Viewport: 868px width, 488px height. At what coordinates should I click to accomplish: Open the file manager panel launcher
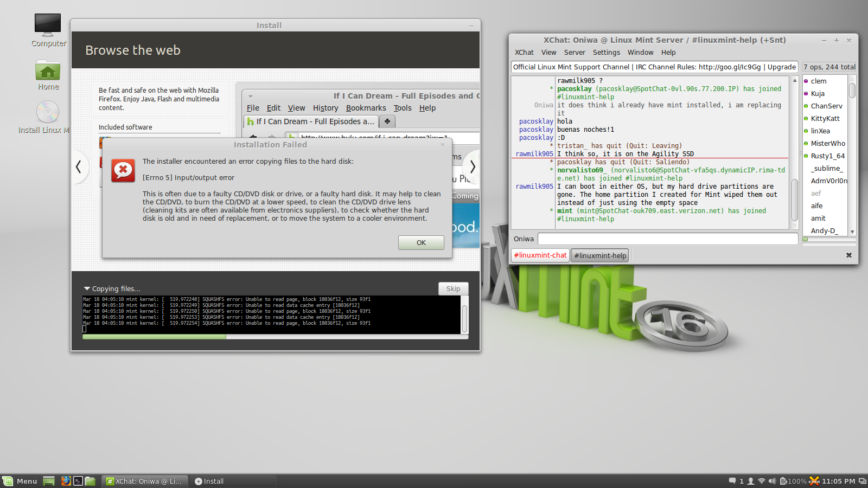point(90,481)
